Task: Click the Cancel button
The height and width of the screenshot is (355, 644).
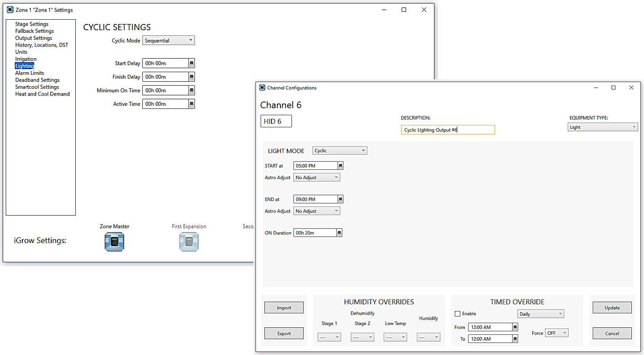Action: pos(612,333)
